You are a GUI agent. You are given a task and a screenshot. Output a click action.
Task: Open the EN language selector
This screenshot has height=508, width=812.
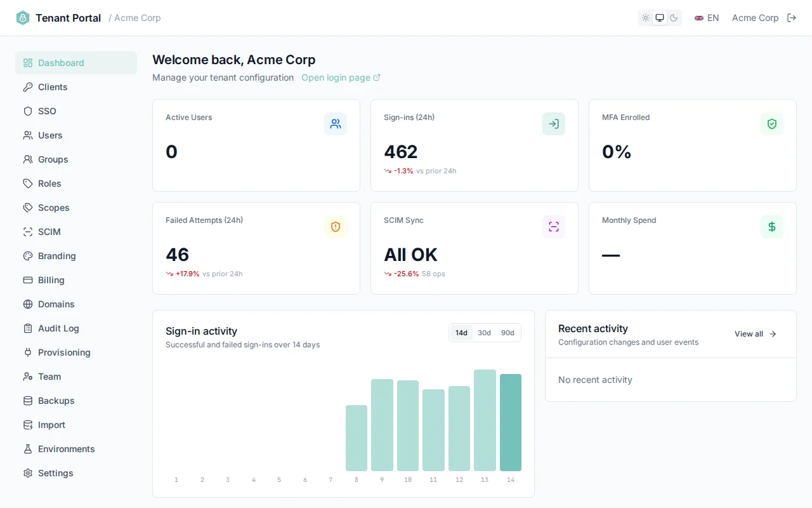click(707, 18)
